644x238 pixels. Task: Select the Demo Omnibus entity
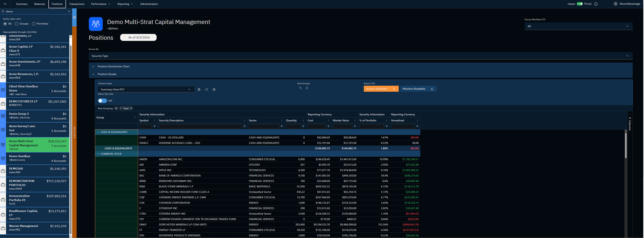pos(35,158)
